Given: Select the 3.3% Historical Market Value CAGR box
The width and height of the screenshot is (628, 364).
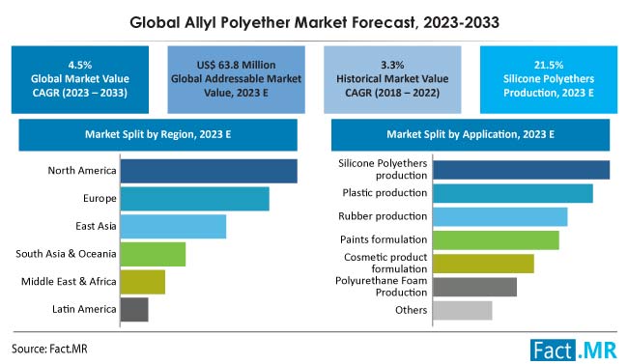Looking at the screenshot, I should point(392,79).
